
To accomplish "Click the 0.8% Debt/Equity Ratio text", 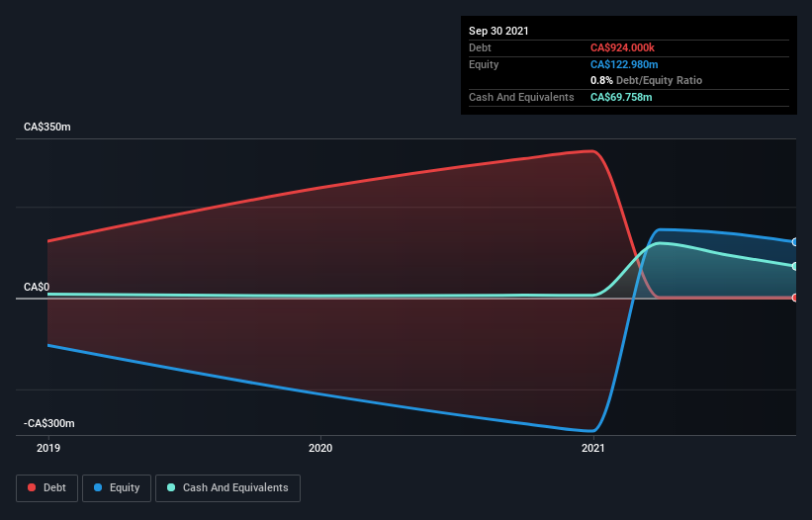I will click(646, 80).
